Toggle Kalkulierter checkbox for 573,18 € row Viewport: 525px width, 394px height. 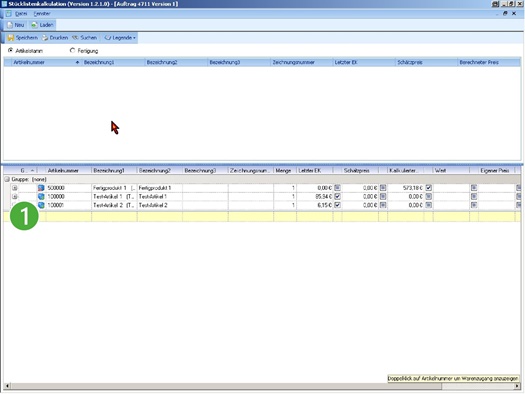tap(429, 188)
